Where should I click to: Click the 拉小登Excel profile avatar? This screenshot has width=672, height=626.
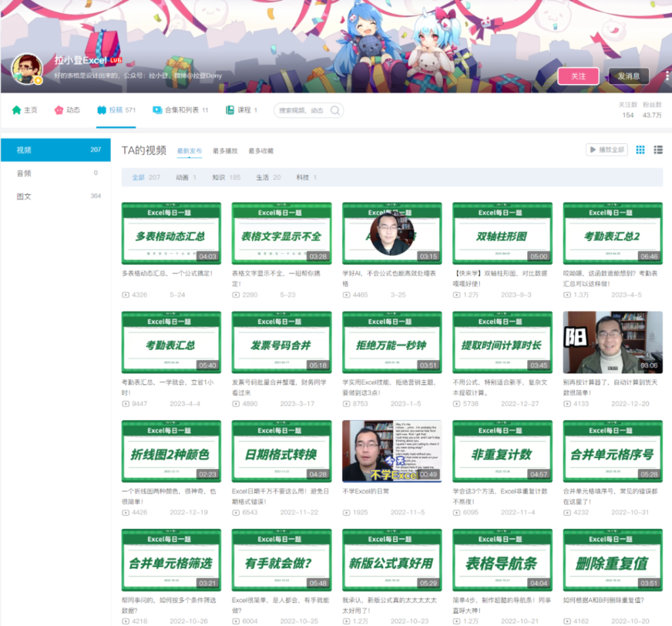point(27,68)
